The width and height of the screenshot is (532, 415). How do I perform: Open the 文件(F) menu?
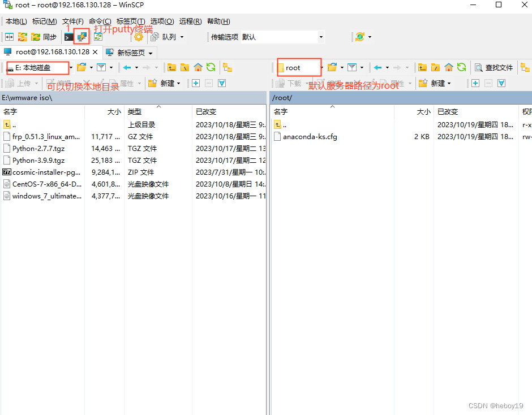(x=72, y=21)
